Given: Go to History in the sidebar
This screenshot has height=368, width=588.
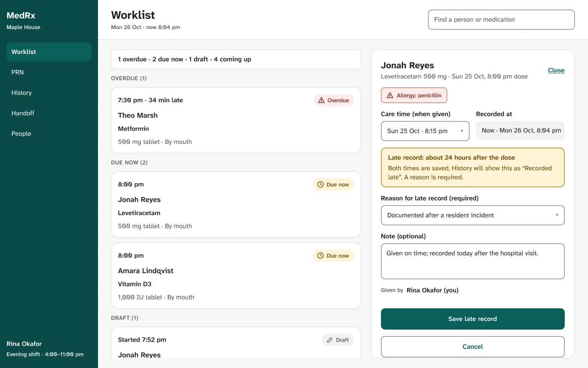Looking at the screenshot, I should 49,93.
